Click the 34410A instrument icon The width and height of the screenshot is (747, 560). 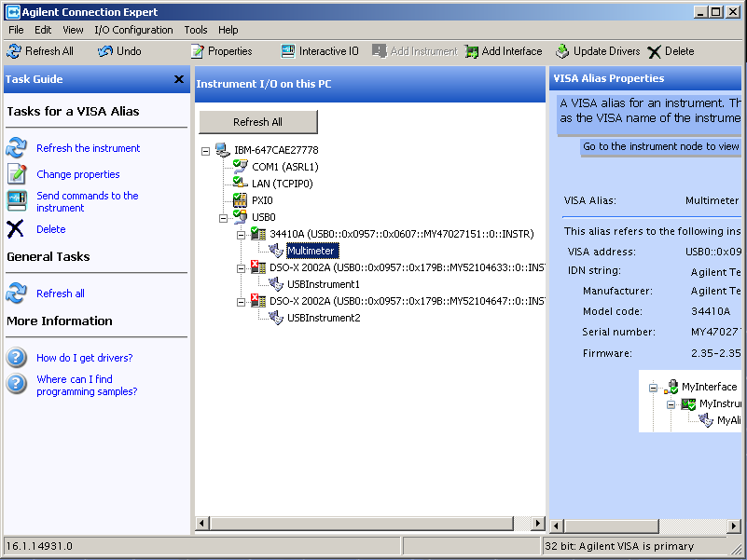258,234
